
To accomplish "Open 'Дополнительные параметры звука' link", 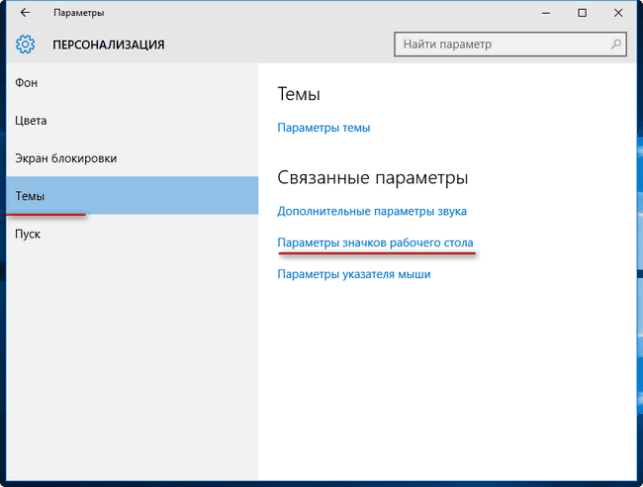I will click(x=372, y=211).
